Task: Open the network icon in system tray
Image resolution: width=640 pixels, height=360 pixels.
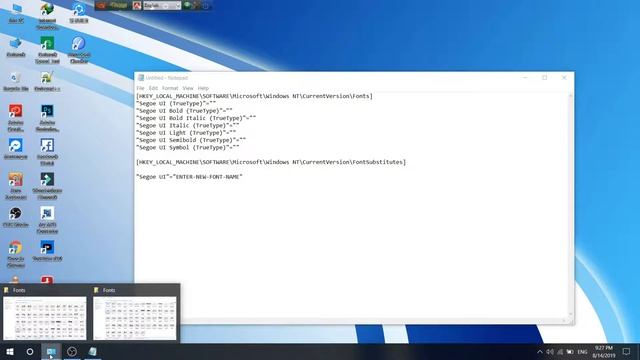Action: tap(560, 352)
